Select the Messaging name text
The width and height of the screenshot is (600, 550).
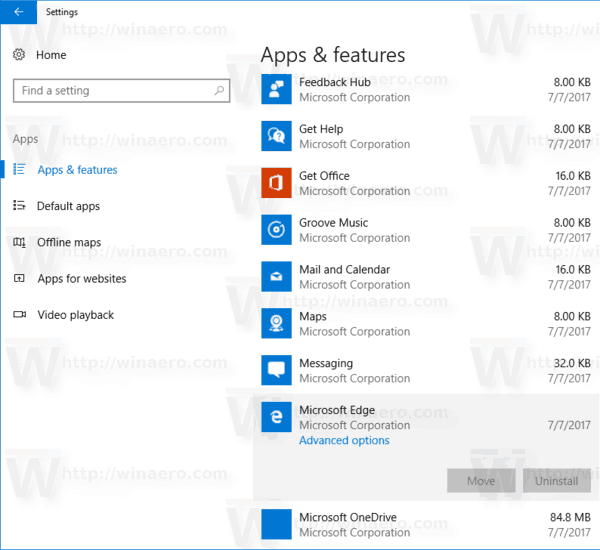tap(326, 363)
